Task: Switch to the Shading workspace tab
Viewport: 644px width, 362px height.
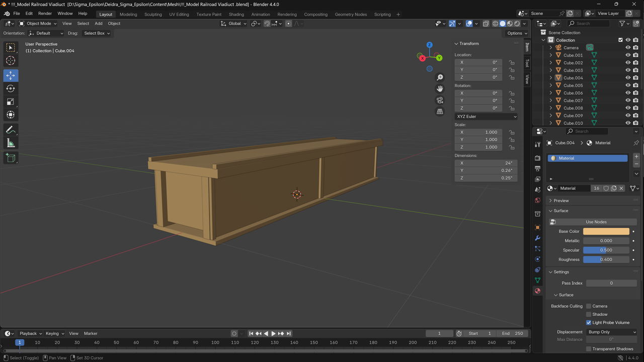Action: click(236, 14)
